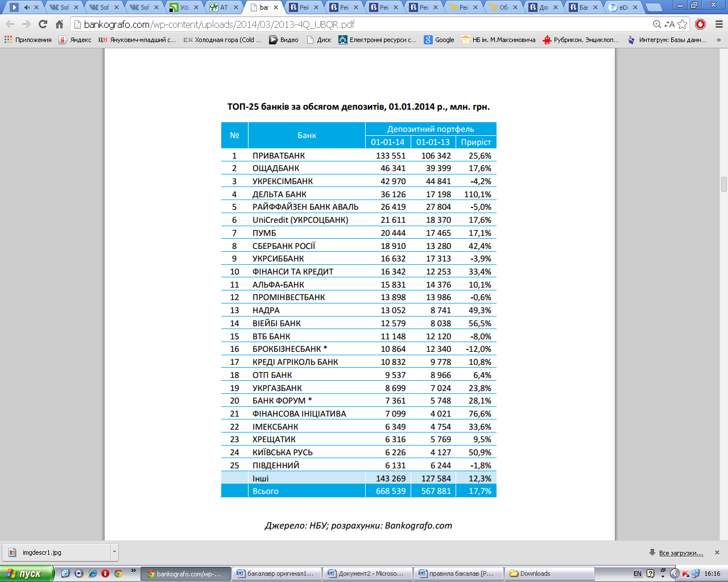The width and height of the screenshot is (728, 582).
Task: Expand the quick launch overflow chevron
Action: (x=134, y=571)
